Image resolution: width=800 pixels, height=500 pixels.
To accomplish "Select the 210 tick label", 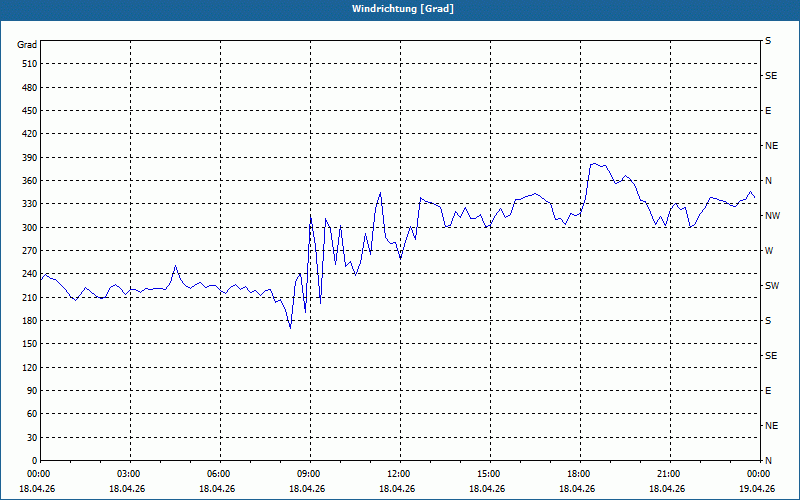I will point(30,297).
